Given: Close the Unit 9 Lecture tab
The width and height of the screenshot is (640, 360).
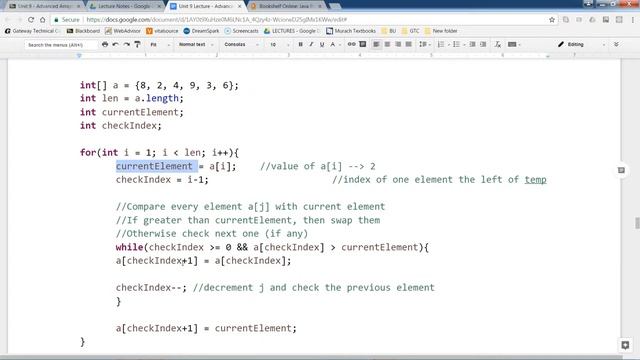Looking at the screenshot, I should (239, 6).
